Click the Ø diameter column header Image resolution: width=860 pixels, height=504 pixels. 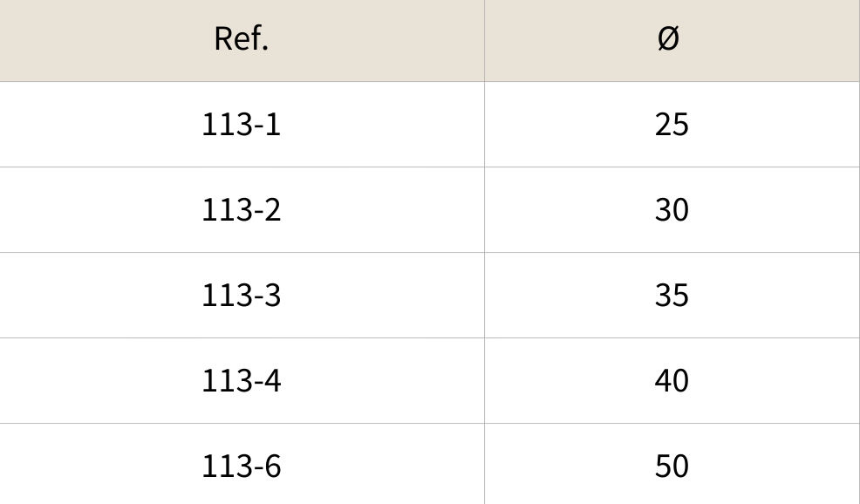(671, 40)
